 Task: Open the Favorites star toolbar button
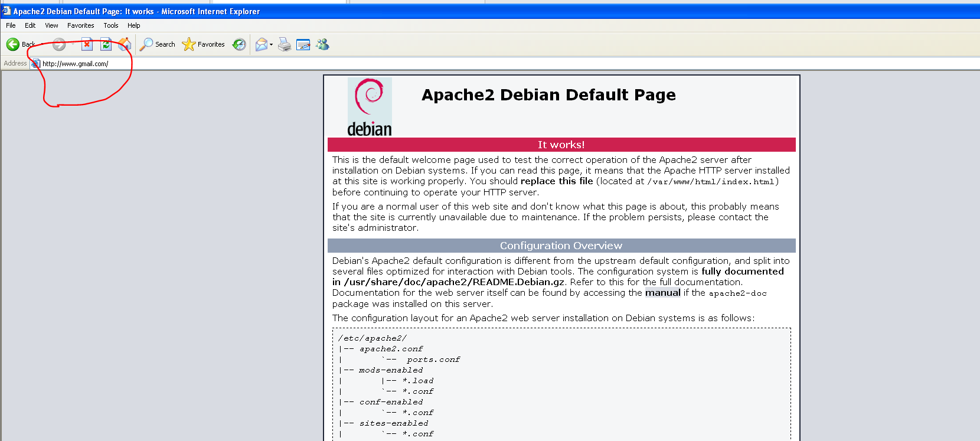point(204,44)
